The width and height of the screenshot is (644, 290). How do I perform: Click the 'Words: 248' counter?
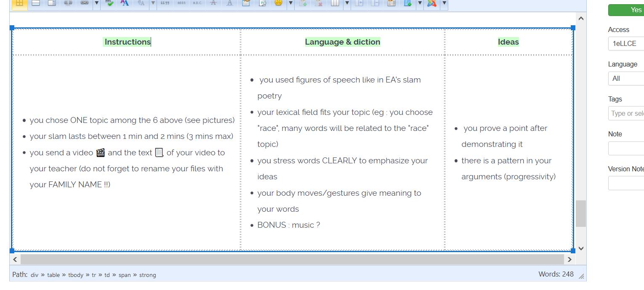coord(556,274)
